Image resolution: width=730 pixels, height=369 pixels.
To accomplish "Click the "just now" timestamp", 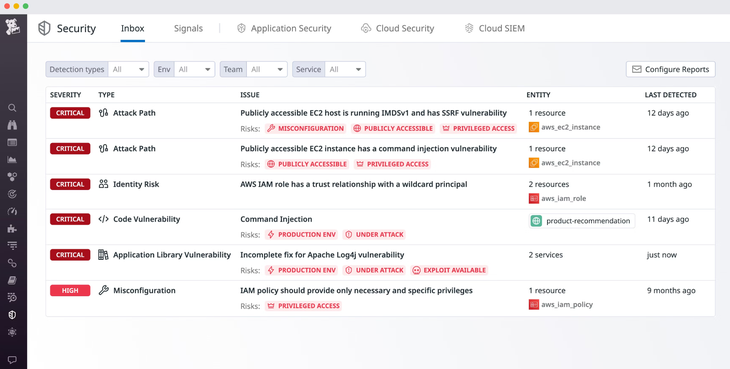I will pyautogui.click(x=662, y=255).
